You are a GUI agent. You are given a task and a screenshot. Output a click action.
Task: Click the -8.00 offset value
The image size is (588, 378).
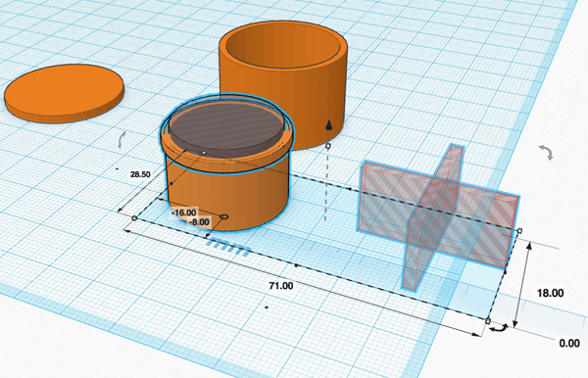pyautogui.click(x=199, y=222)
